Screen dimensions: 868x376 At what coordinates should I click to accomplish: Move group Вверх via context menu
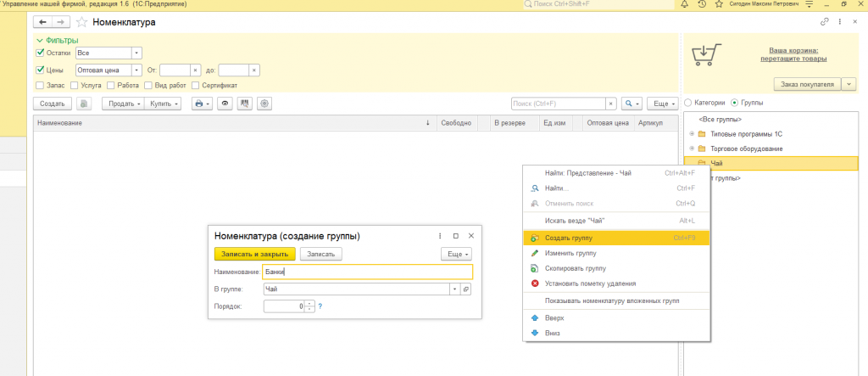pos(616,317)
